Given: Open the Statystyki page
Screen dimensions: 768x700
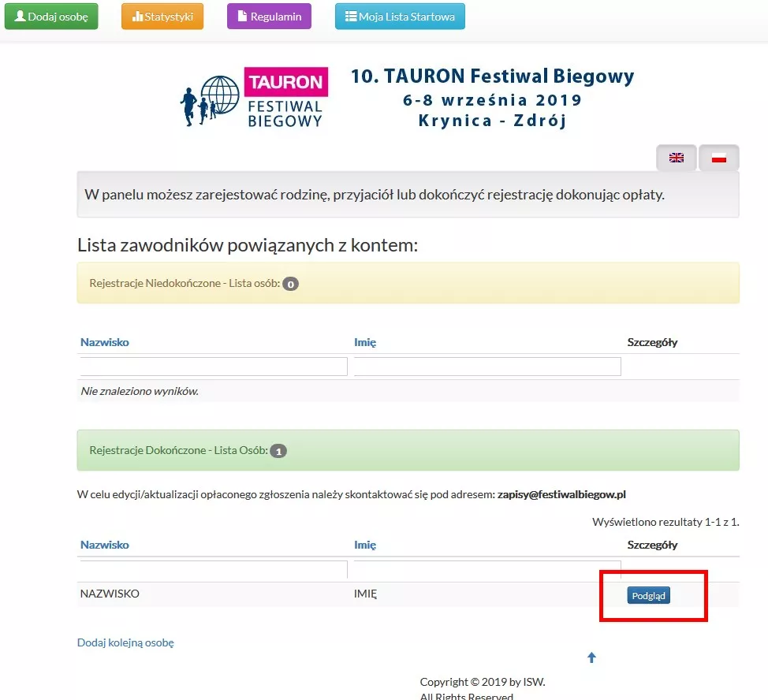Looking at the screenshot, I should pyautogui.click(x=162, y=17).
